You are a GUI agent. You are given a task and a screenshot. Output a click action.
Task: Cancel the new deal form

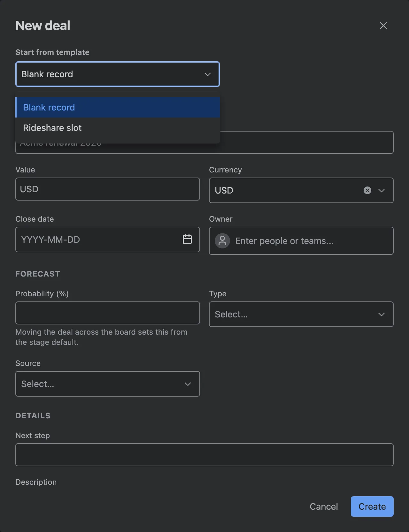point(324,506)
